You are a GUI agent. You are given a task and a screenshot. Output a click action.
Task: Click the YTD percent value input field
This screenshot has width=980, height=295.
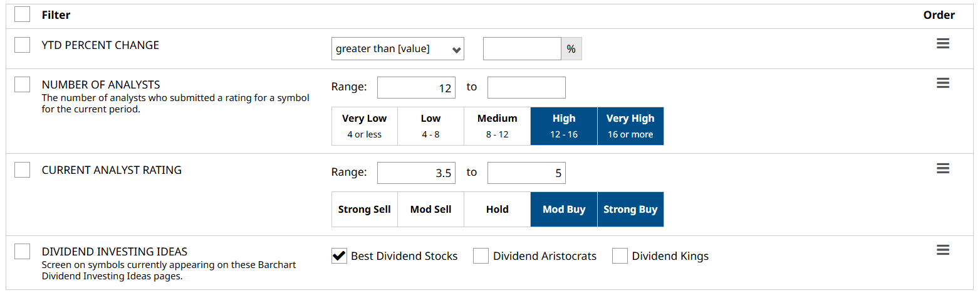[521, 49]
